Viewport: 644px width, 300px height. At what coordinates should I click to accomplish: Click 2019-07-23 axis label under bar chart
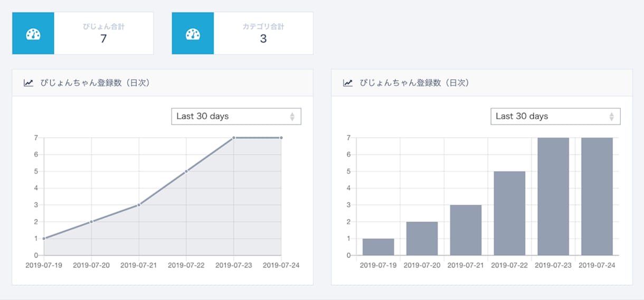[x=553, y=265]
